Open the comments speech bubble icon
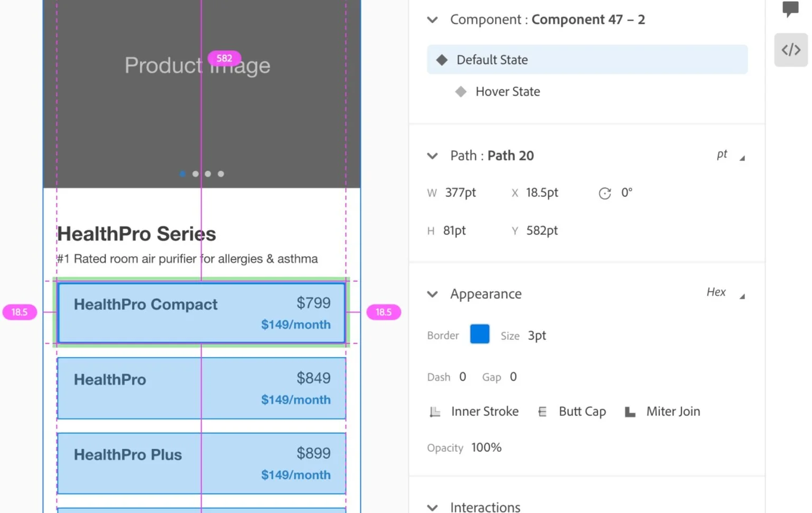This screenshot has height=513, width=812. (x=790, y=8)
